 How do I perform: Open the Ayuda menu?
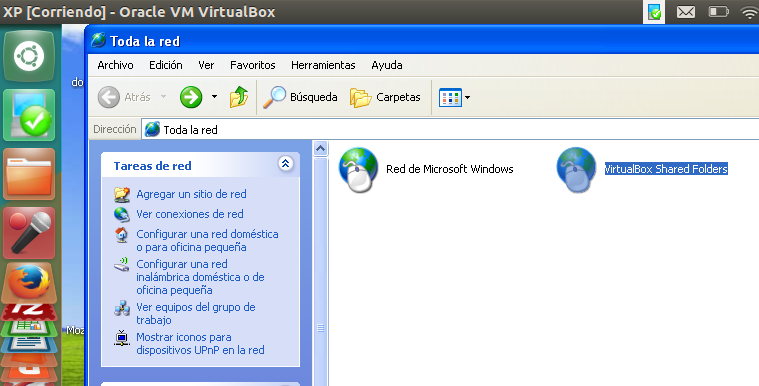pos(387,65)
